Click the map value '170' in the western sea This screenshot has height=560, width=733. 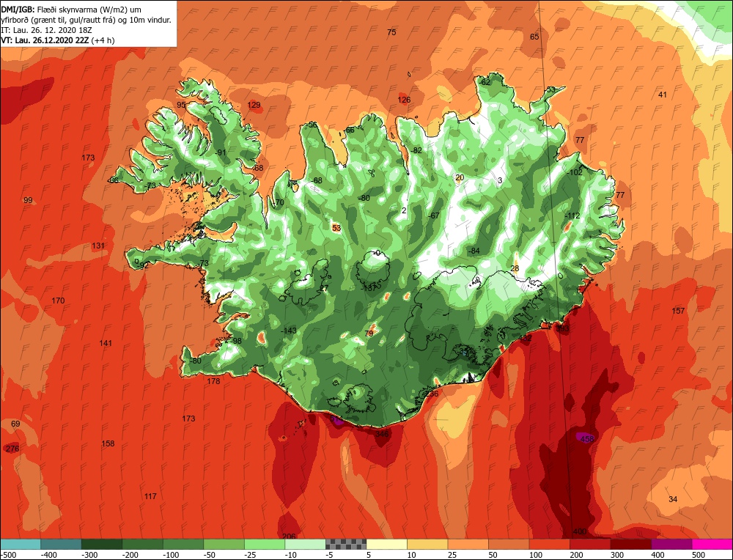click(58, 301)
